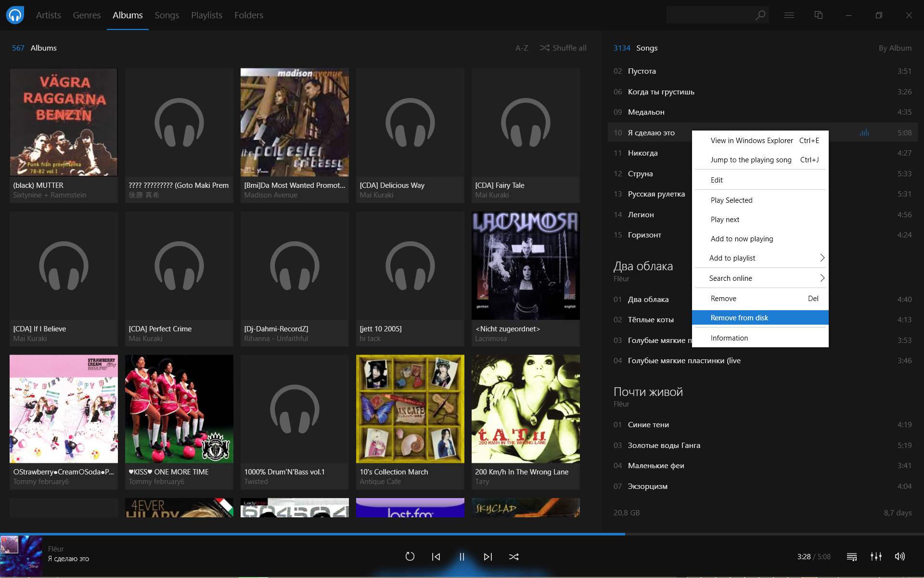
Task: Toggle the search magnifier in the search bar
Action: pyautogui.click(x=760, y=15)
